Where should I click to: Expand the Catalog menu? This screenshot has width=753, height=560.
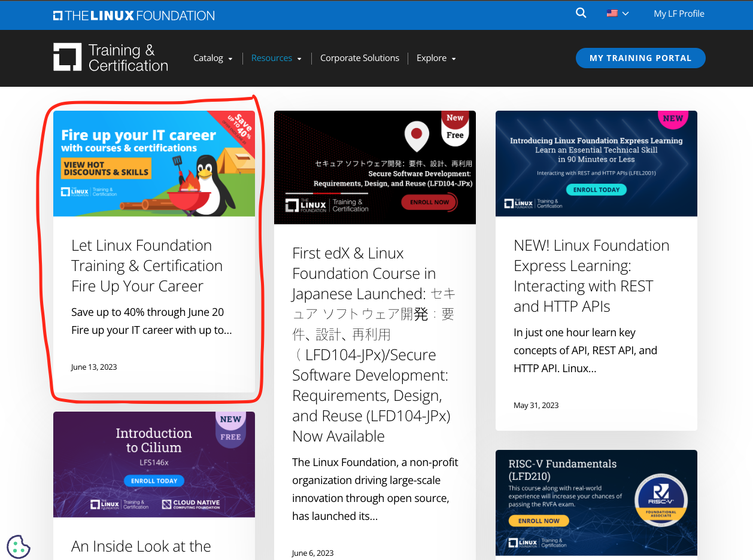pos(212,58)
